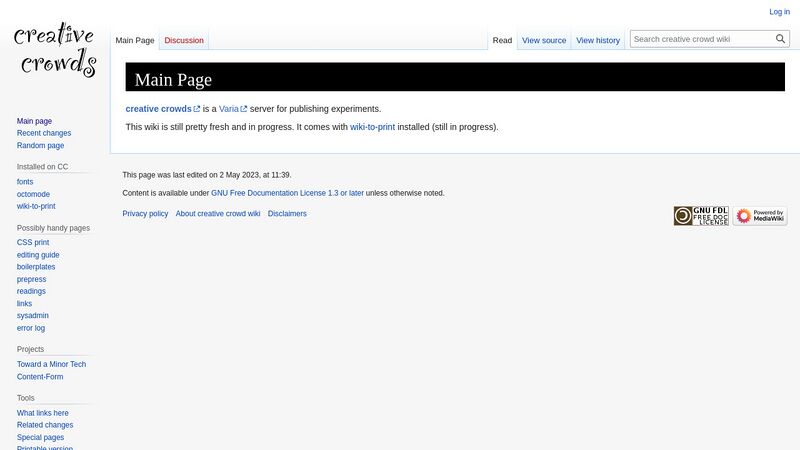Open the wiki-to-print link in the body text
Image resolution: width=800 pixels, height=450 pixels.
(372, 127)
